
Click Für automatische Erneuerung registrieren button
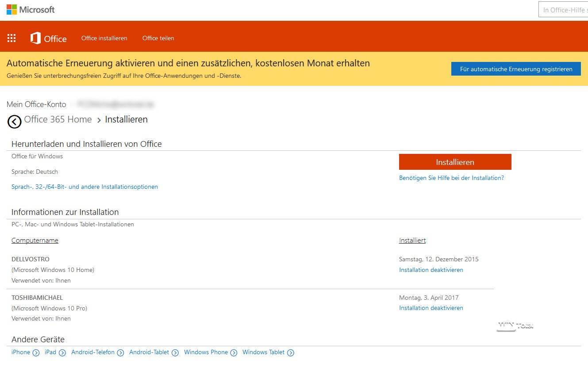click(516, 69)
